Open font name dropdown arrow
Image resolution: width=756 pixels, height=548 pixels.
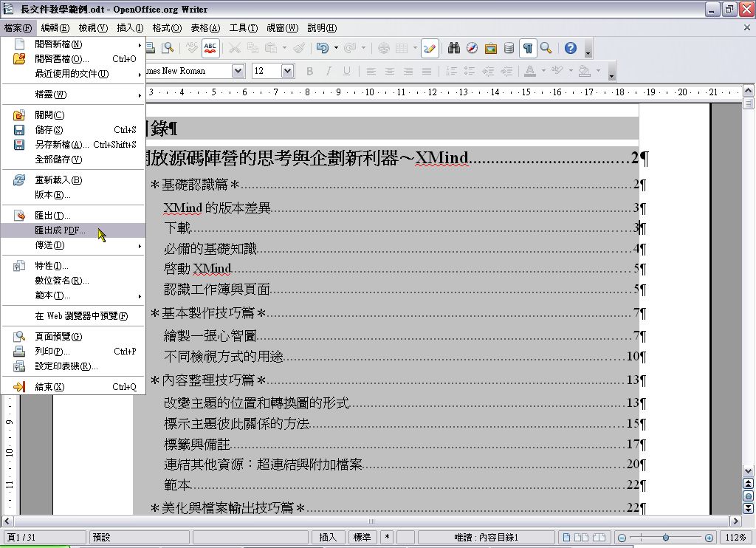[238, 72]
